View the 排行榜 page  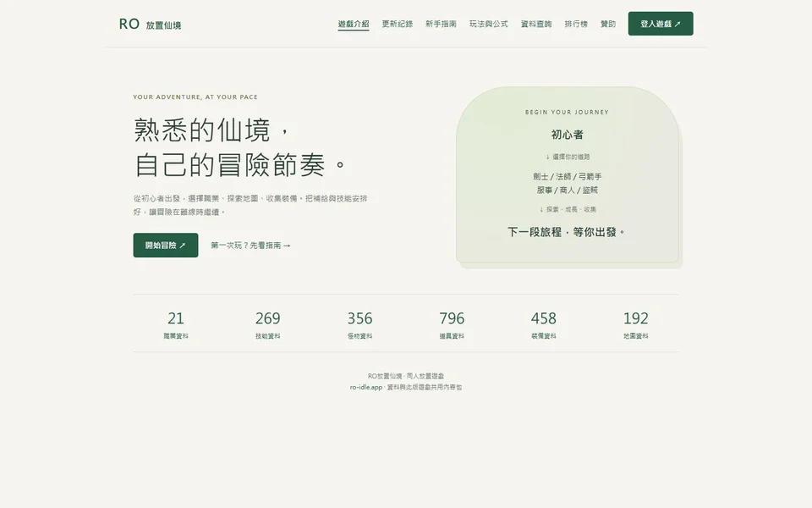coord(576,24)
